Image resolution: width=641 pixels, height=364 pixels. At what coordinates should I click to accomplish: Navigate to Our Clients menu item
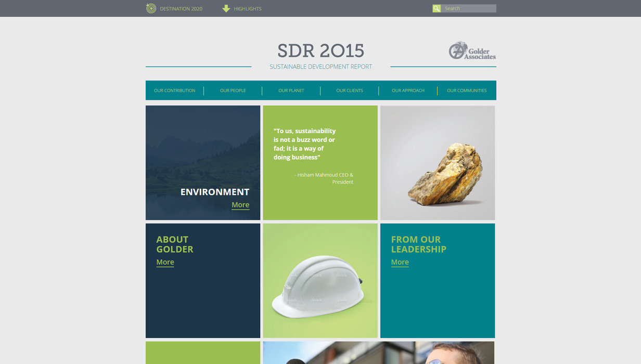[350, 90]
